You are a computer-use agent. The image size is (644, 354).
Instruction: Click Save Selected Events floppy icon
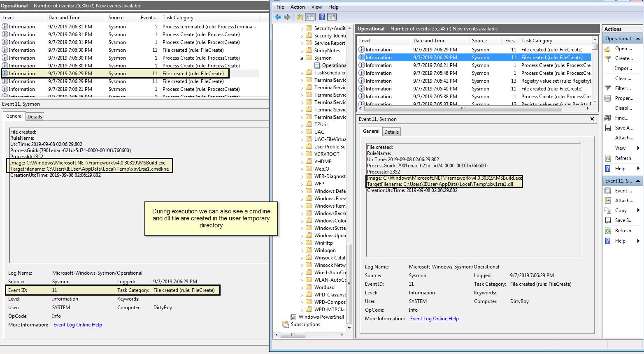pos(608,220)
